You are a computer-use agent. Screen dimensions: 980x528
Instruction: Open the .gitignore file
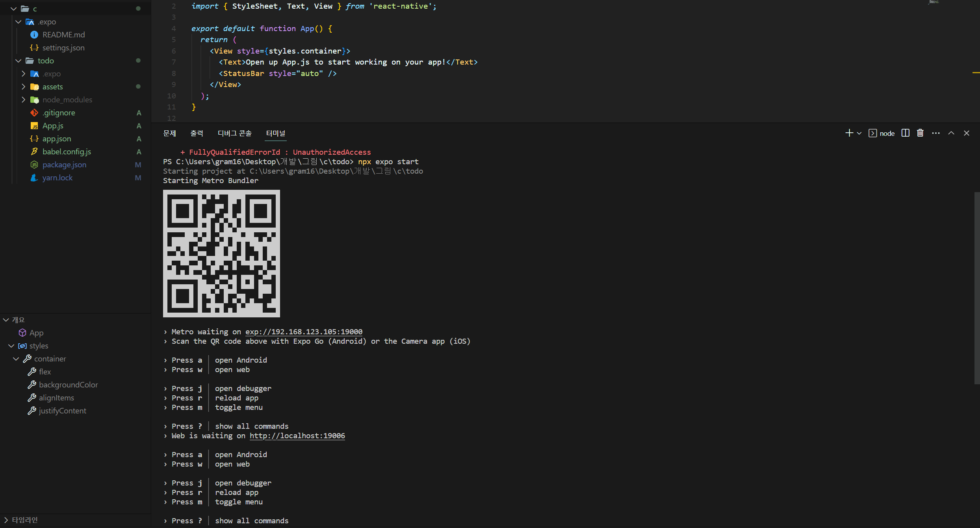pyautogui.click(x=59, y=113)
